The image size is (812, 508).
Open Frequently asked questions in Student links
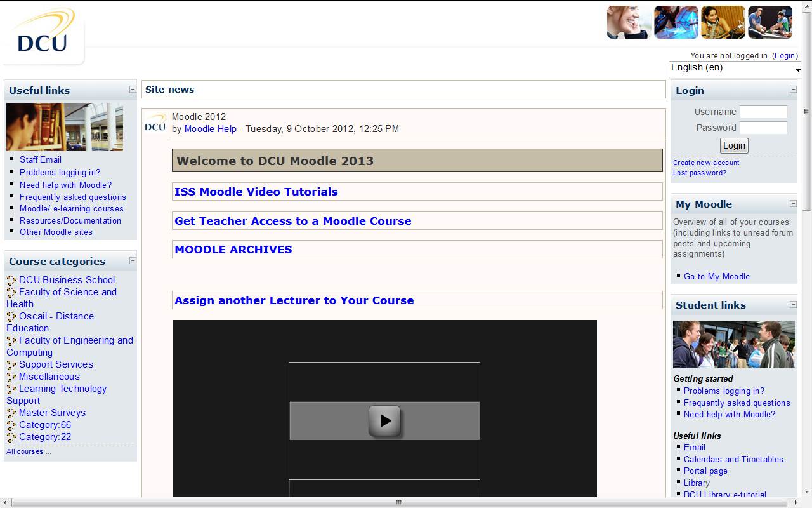click(x=737, y=403)
